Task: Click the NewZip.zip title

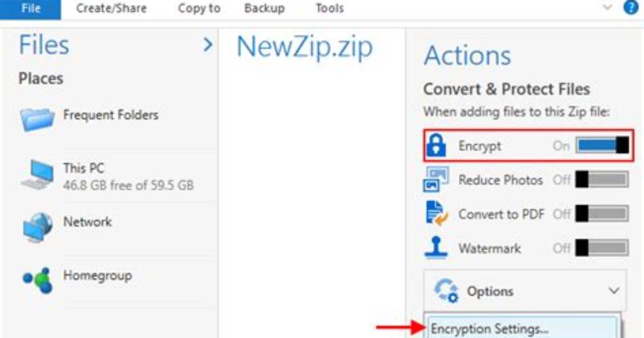Action: click(304, 47)
